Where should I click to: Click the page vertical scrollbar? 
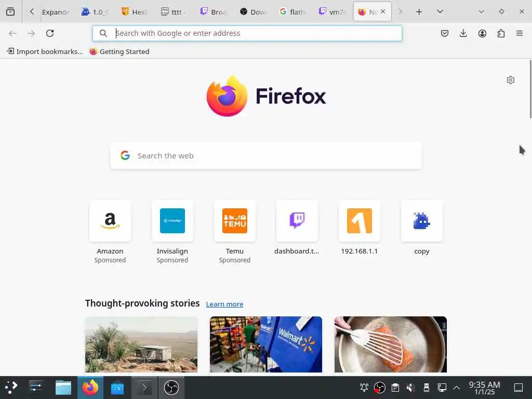[x=530, y=89]
